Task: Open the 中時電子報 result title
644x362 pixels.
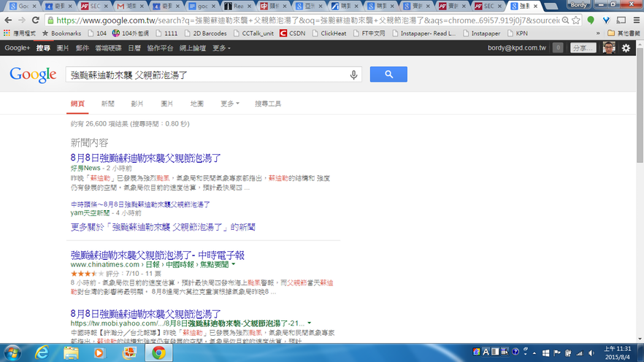Action: pos(157,255)
